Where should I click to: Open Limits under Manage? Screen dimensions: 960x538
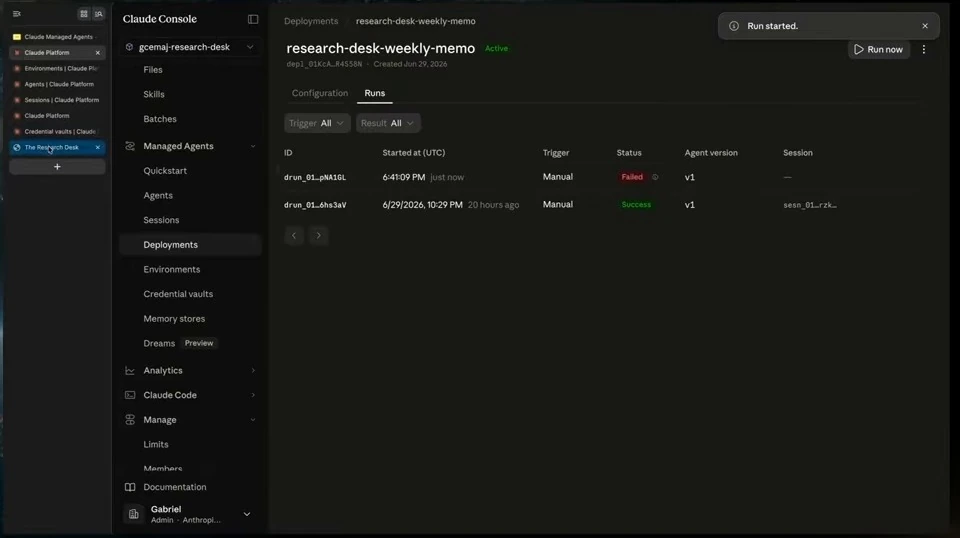click(x=156, y=444)
